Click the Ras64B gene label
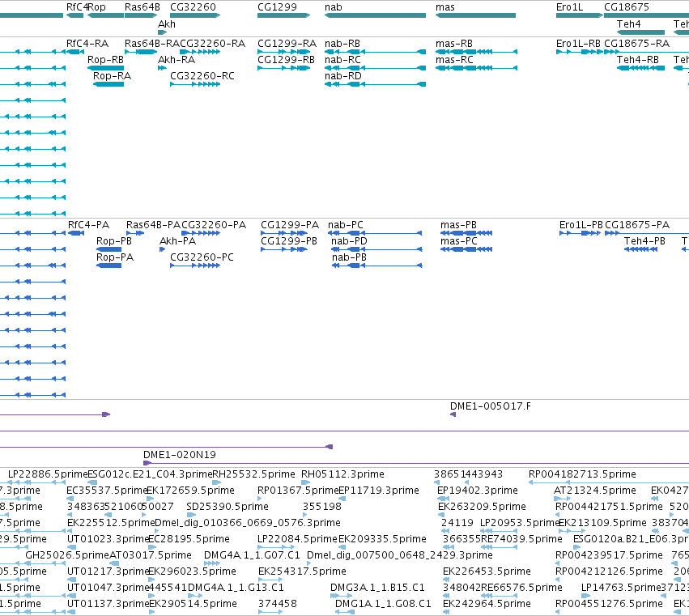 pyautogui.click(x=142, y=7)
